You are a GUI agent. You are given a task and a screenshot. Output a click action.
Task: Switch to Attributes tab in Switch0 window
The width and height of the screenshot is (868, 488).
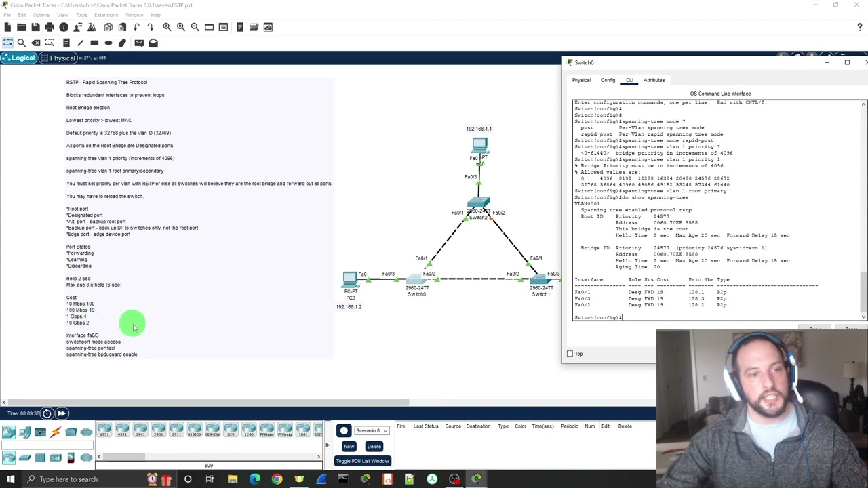pos(654,80)
